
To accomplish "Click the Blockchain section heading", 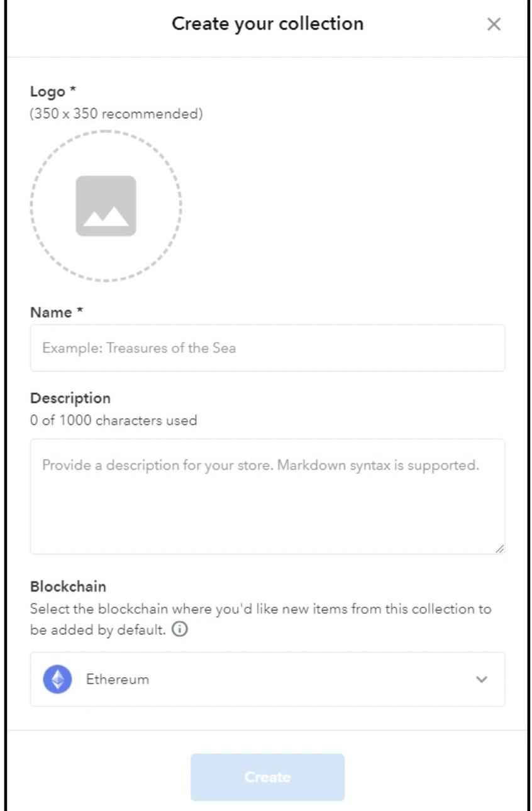I will [68, 587].
